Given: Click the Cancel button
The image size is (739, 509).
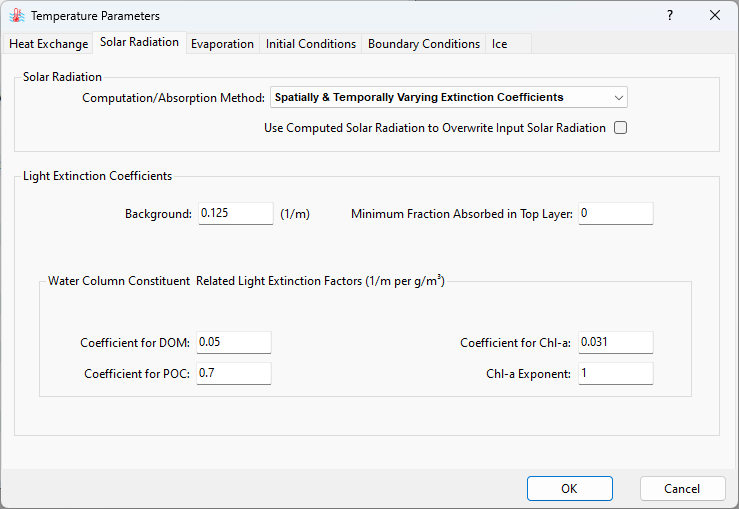Looking at the screenshot, I should pos(682,489).
